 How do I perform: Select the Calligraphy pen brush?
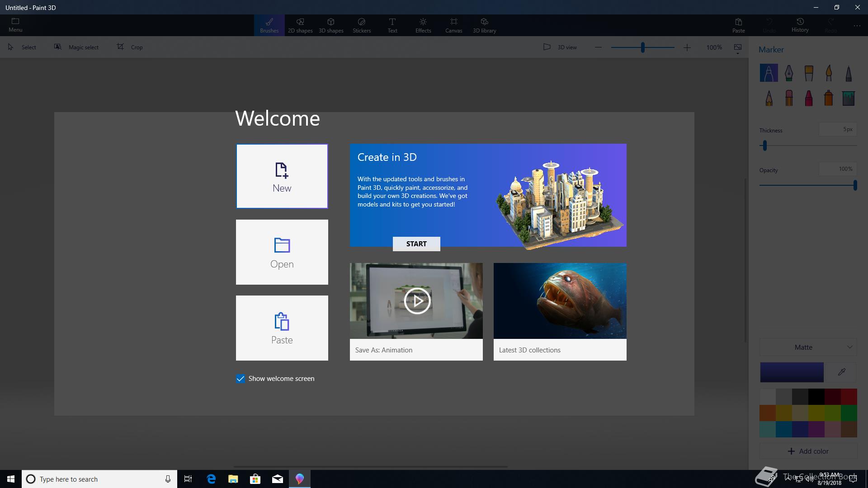789,73
